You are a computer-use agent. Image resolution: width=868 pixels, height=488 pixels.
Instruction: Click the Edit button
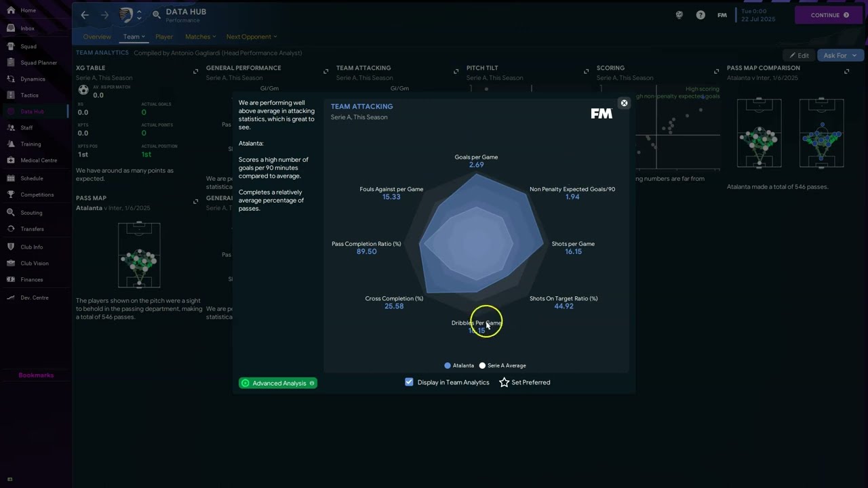(799, 56)
